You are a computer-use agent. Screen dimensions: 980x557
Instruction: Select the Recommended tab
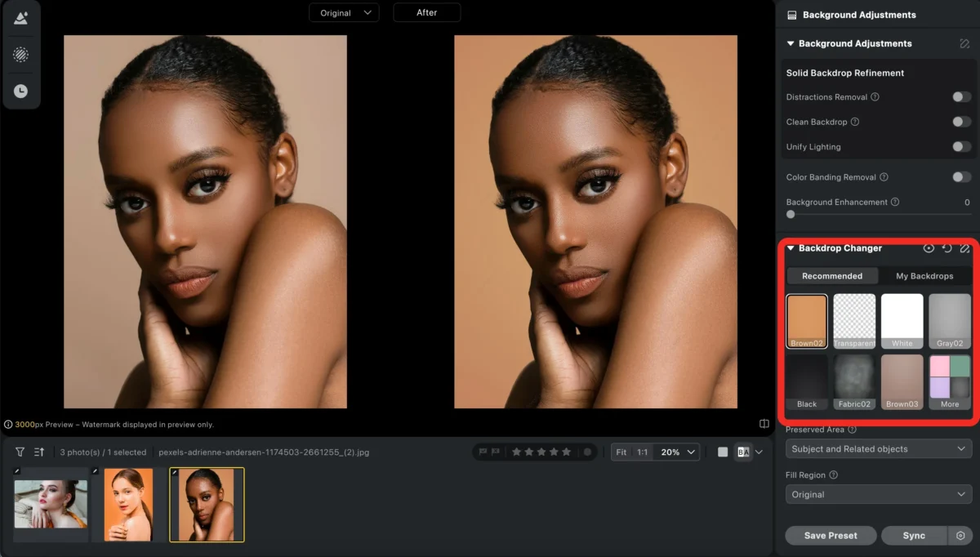(832, 276)
